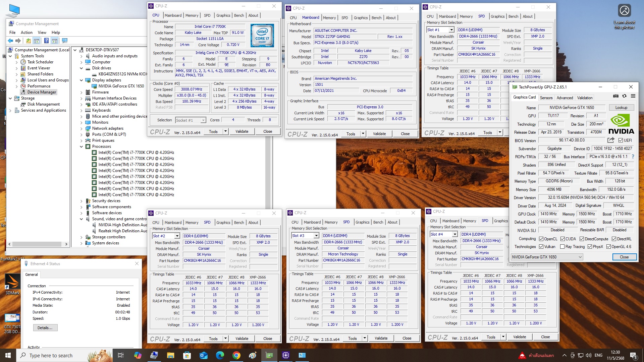
Task: Click Validate in the Slot #3 CPU-Z window
Action: point(381,338)
